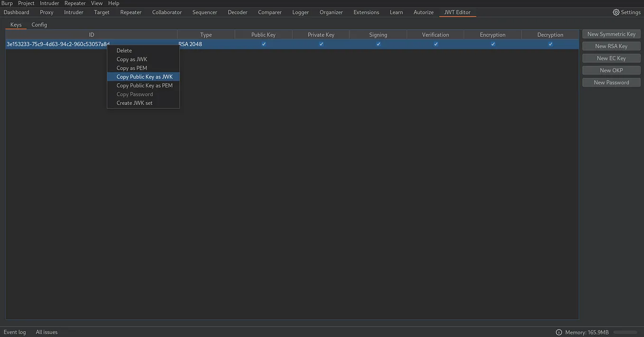Screen dimensions: 644x337
Task: Open the Decoder tab
Action: point(237,12)
